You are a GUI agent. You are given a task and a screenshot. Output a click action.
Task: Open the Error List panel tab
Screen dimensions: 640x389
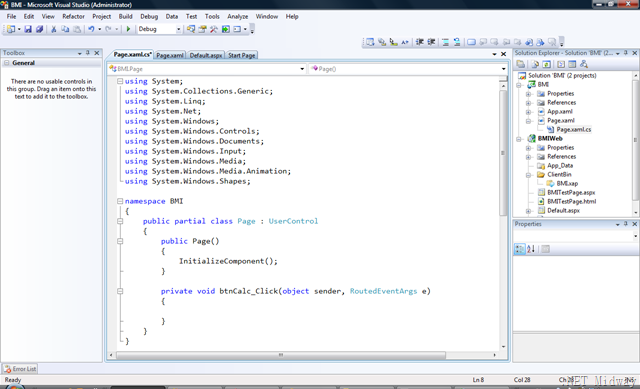(20, 369)
